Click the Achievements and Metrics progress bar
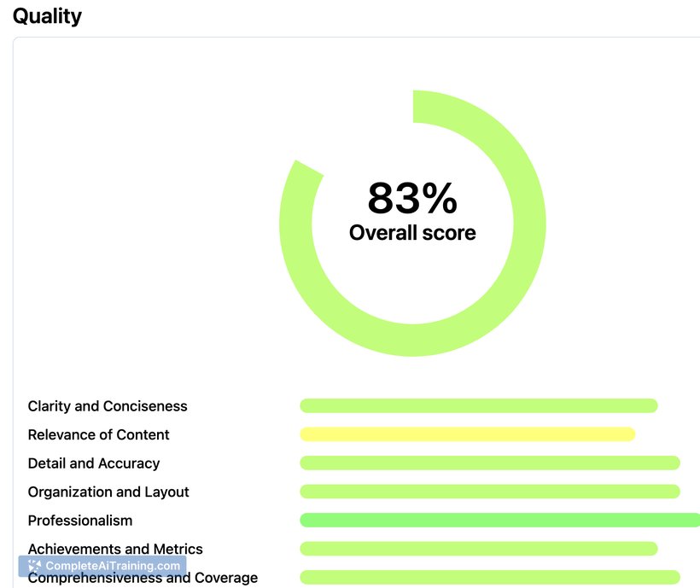The image size is (700, 588). [x=479, y=549]
